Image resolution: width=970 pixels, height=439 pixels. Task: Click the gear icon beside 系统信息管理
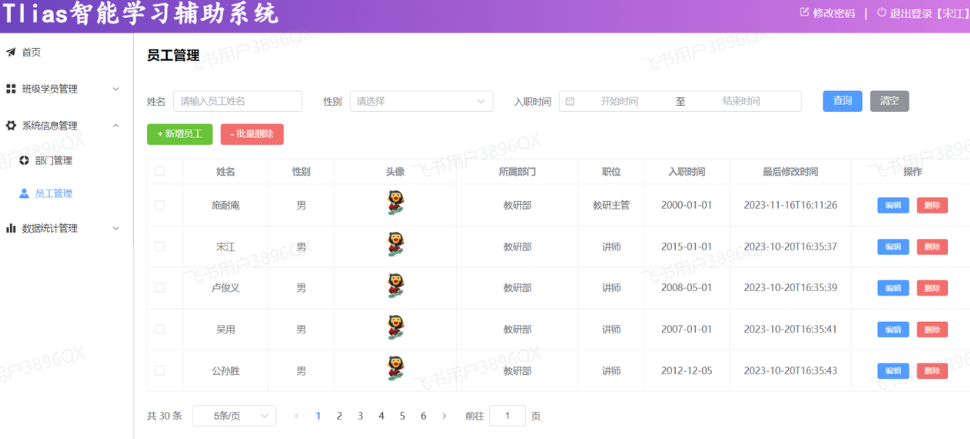pyautogui.click(x=11, y=126)
